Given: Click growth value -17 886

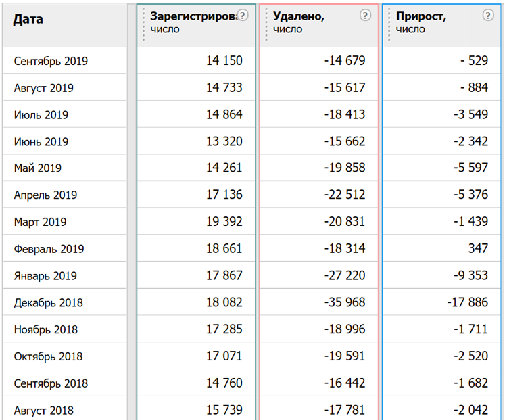Looking at the screenshot, I should [468, 302].
